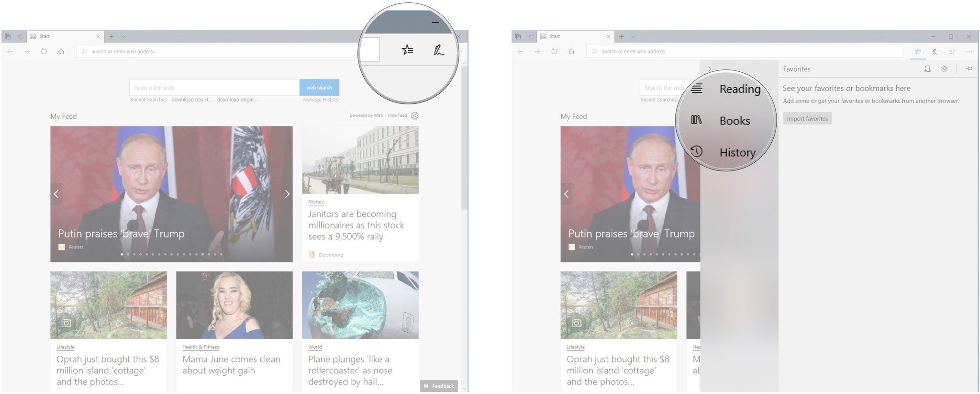
Task: Click the Bloomberg source label
Action: (x=331, y=255)
